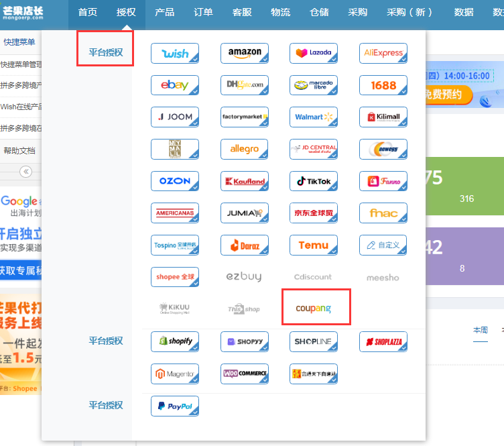Collapse the sidebar with the double-chevron button
The image size is (504, 446).
(25, 172)
